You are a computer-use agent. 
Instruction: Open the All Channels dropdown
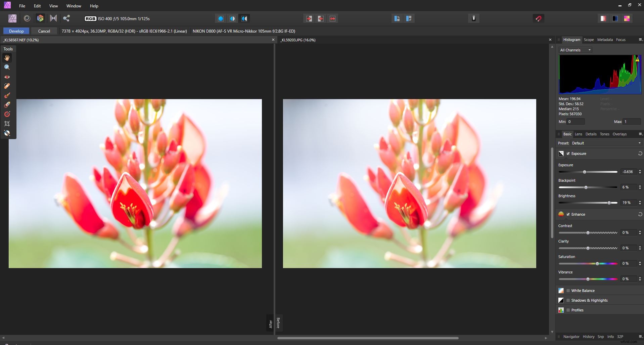(x=575, y=50)
